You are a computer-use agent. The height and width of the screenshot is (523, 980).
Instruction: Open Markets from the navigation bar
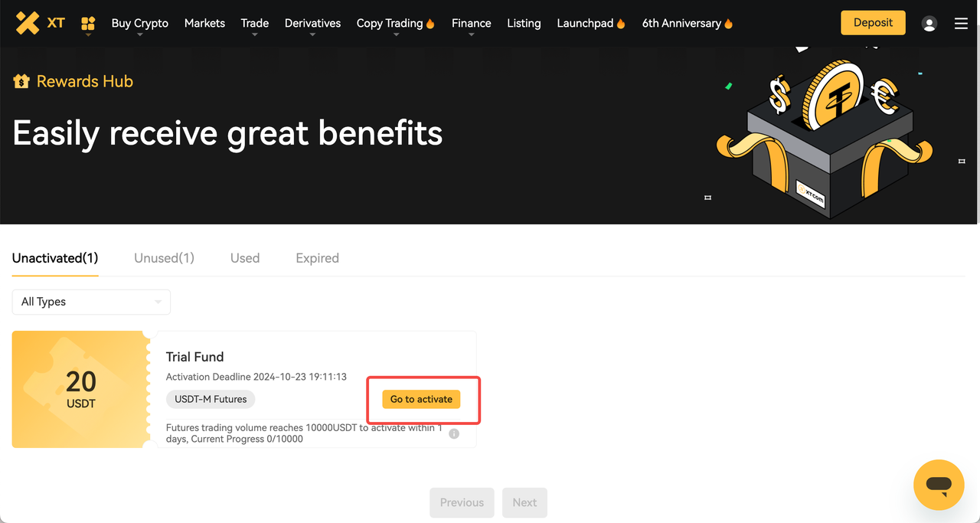coord(204,23)
